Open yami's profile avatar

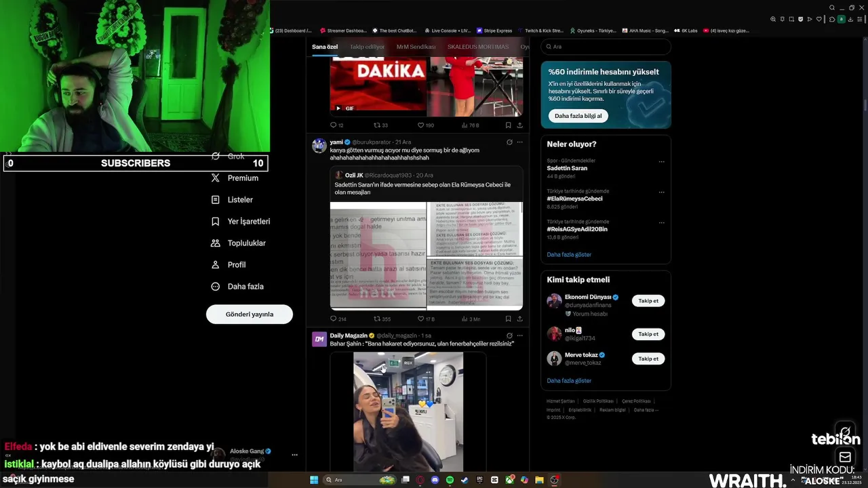pos(319,146)
